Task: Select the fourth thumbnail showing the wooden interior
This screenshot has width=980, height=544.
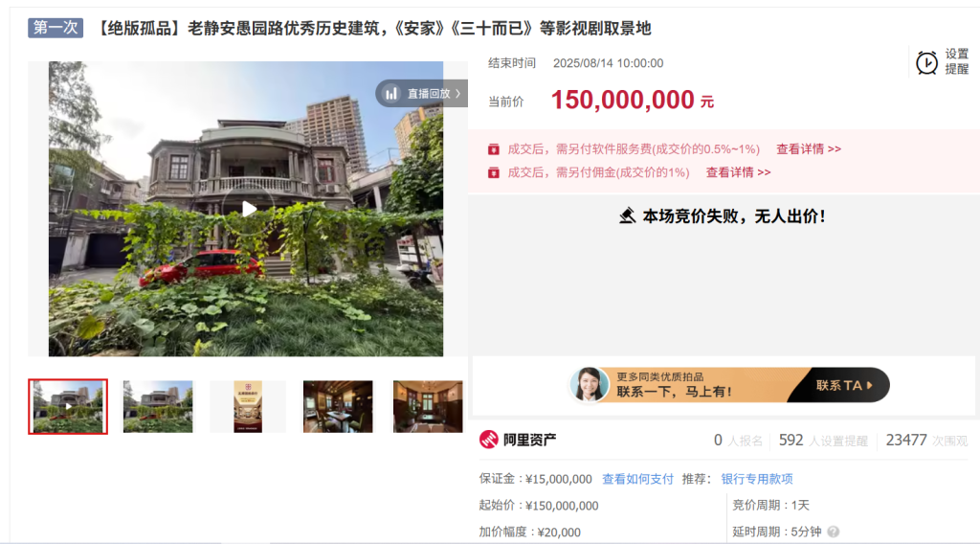Action: tap(338, 406)
